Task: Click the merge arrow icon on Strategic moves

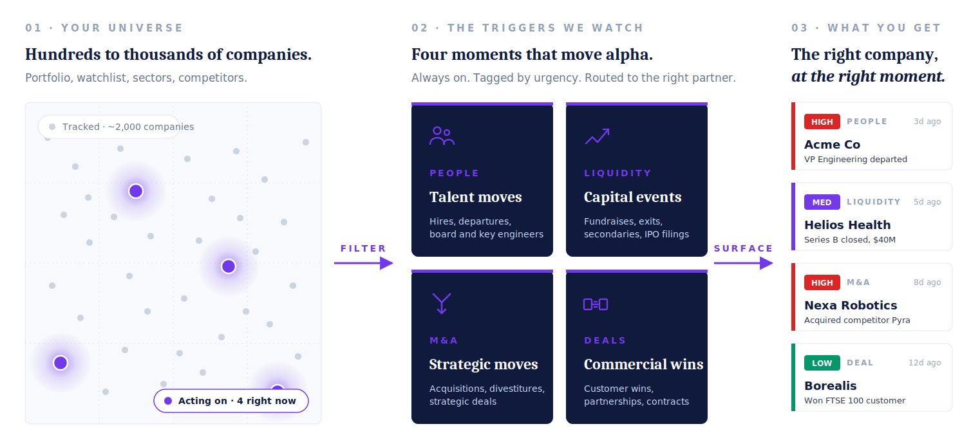Action: (x=442, y=303)
